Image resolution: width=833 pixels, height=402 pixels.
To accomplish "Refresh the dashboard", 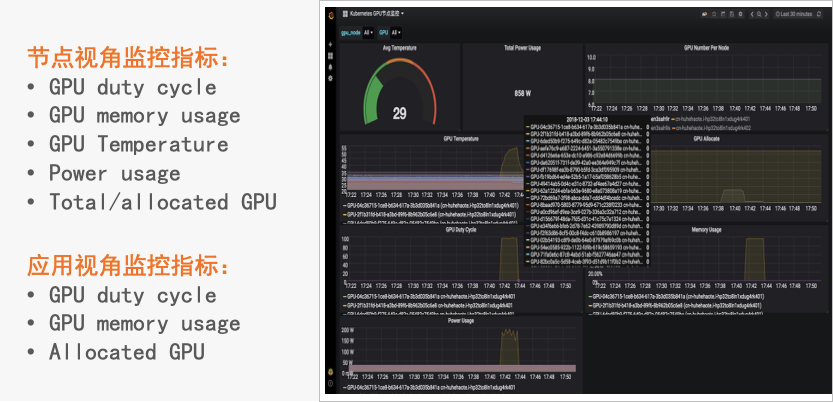I will [819, 14].
